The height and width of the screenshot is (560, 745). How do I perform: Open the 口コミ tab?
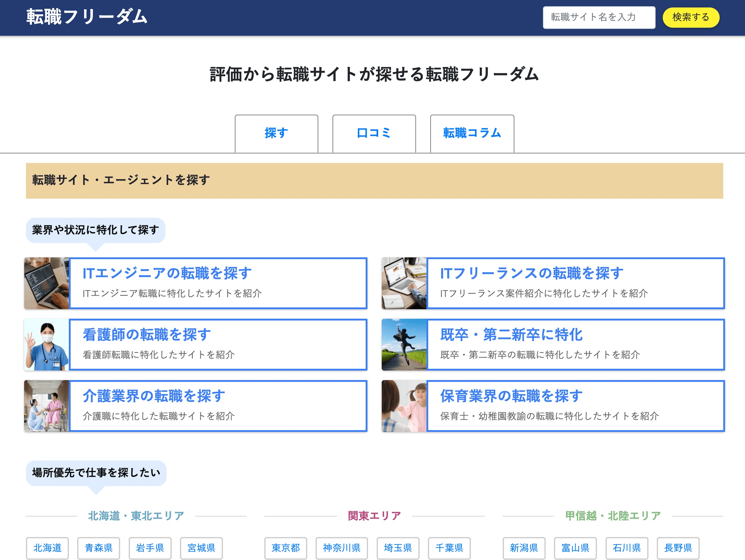(x=374, y=133)
